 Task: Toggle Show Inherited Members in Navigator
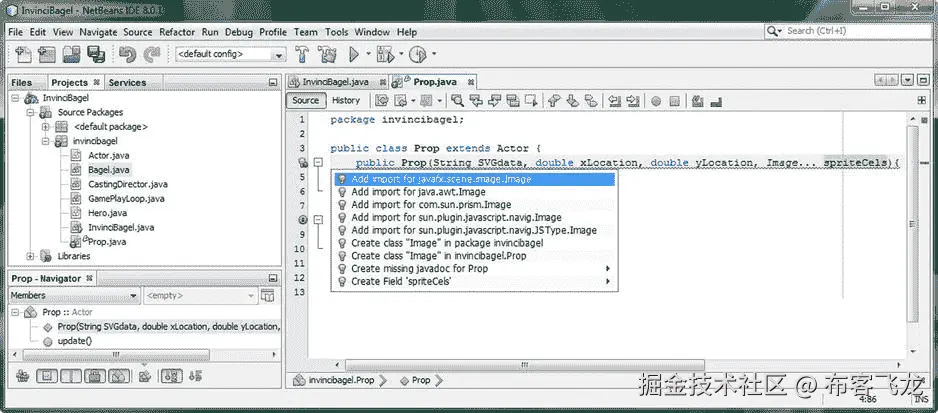coord(23,376)
